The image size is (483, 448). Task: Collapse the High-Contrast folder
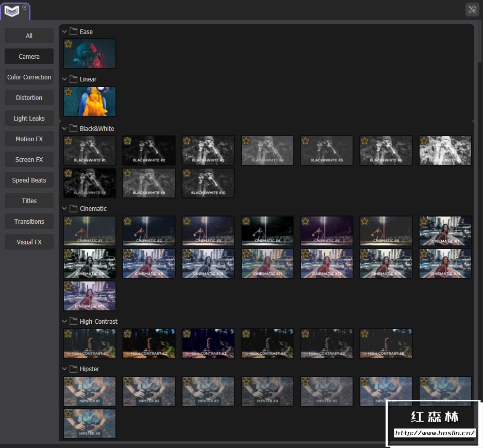(64, 321)
